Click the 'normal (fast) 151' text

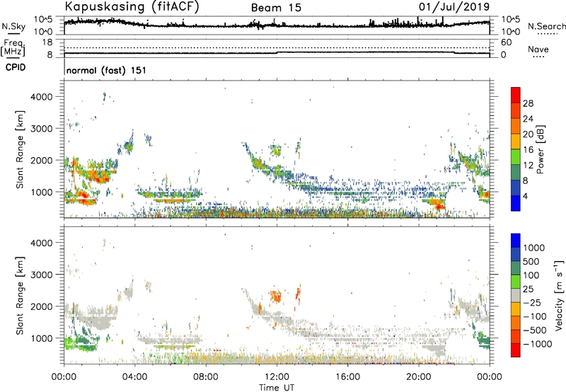point(107,70)
